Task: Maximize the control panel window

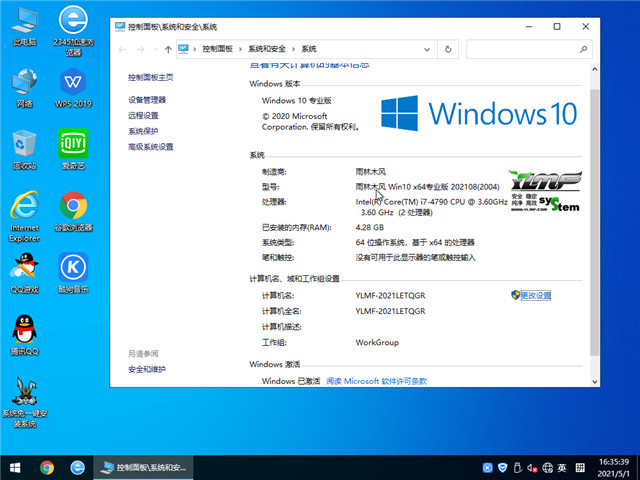Action: (x=557, y=27)
